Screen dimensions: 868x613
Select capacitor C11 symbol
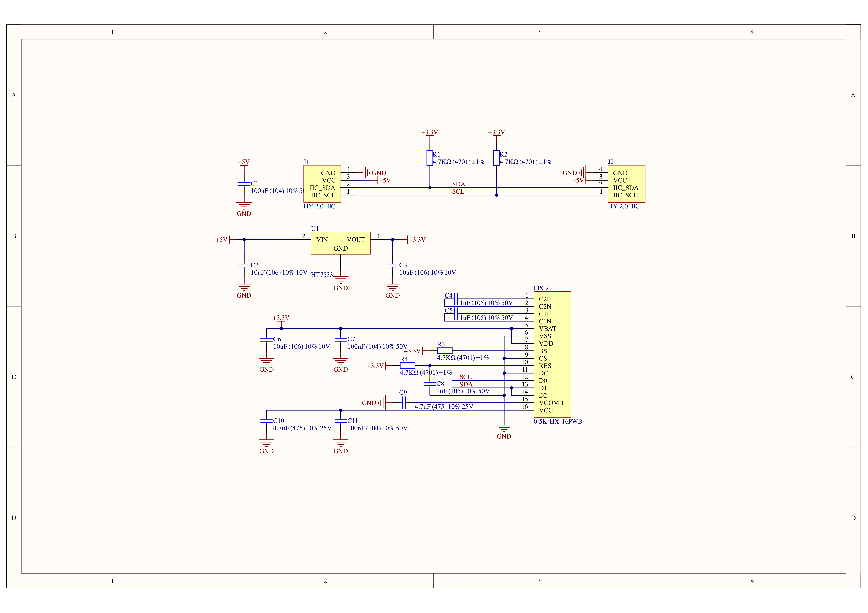(x=341, y=421)
